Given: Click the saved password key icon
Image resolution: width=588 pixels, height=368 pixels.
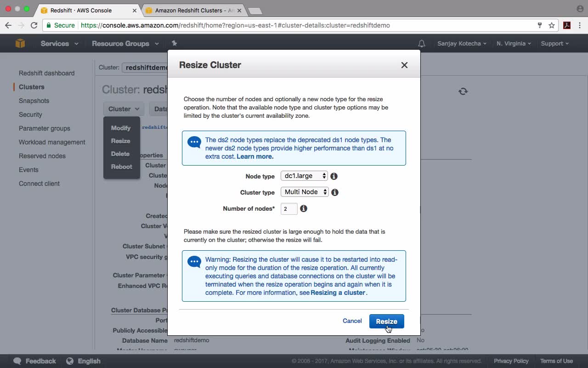Looking at the screenshot, I should 540,25.
